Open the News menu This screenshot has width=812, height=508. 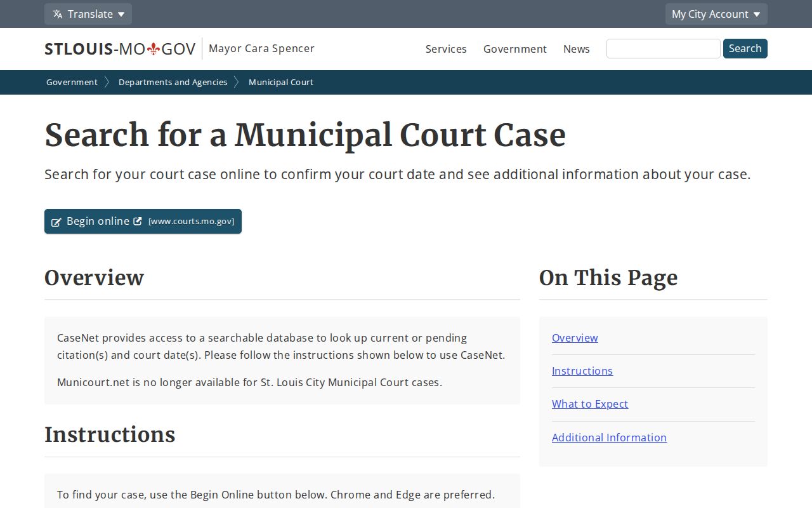tap(577, 49)
